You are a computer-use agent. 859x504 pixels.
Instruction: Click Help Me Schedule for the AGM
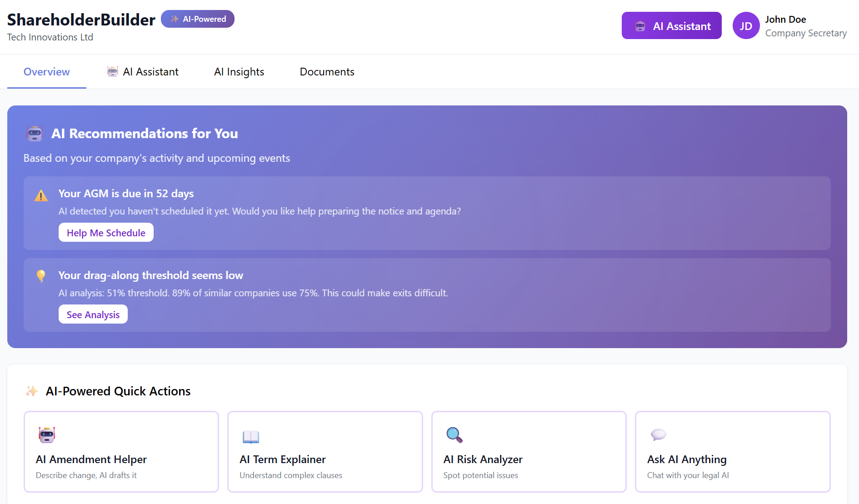pos(106,232)
